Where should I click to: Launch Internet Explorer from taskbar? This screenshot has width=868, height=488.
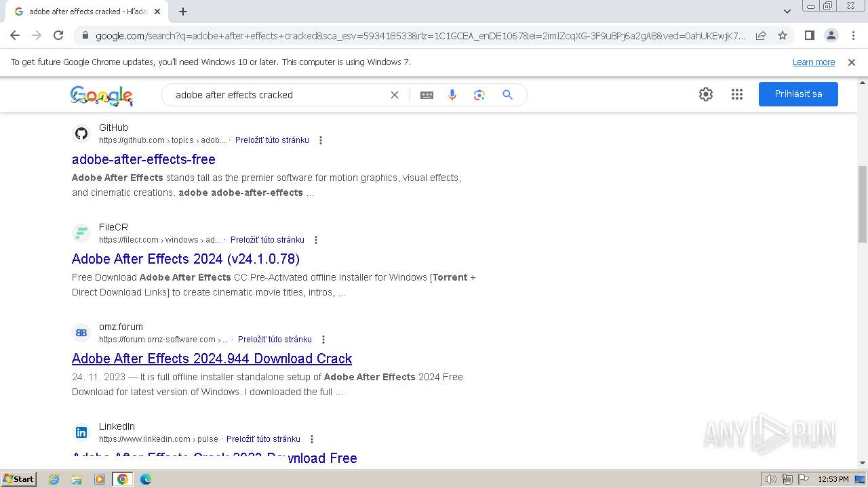pos(54,479)
